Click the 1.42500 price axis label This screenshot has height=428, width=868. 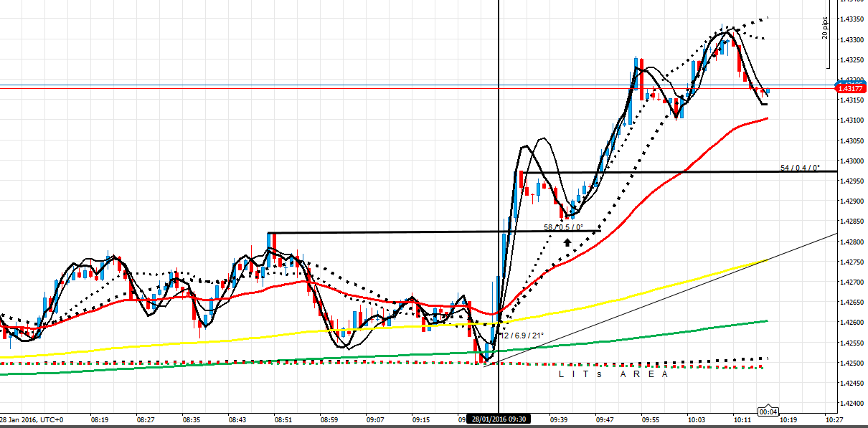[852, 363]
